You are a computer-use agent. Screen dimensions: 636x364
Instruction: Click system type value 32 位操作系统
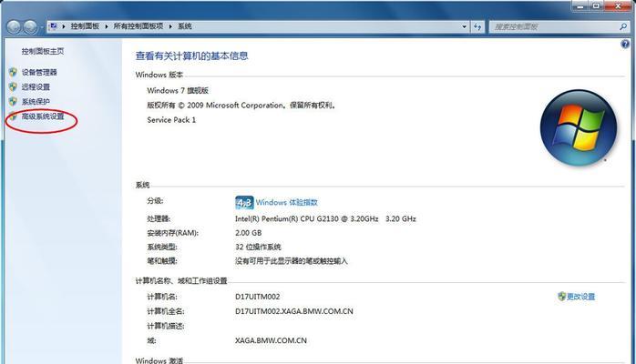258,247
